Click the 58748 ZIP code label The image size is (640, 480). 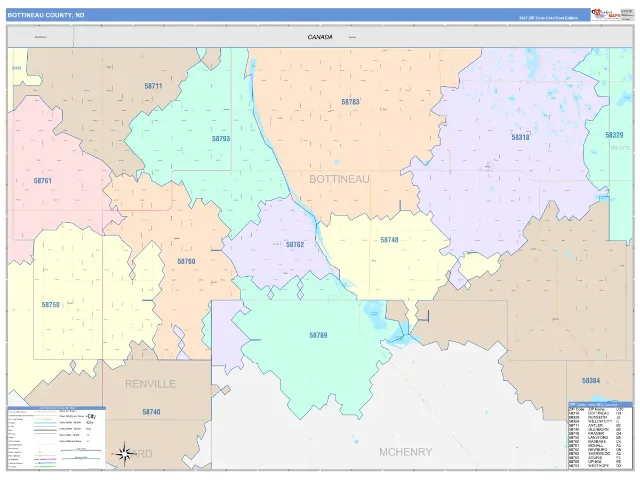click(x=389, y=240)
